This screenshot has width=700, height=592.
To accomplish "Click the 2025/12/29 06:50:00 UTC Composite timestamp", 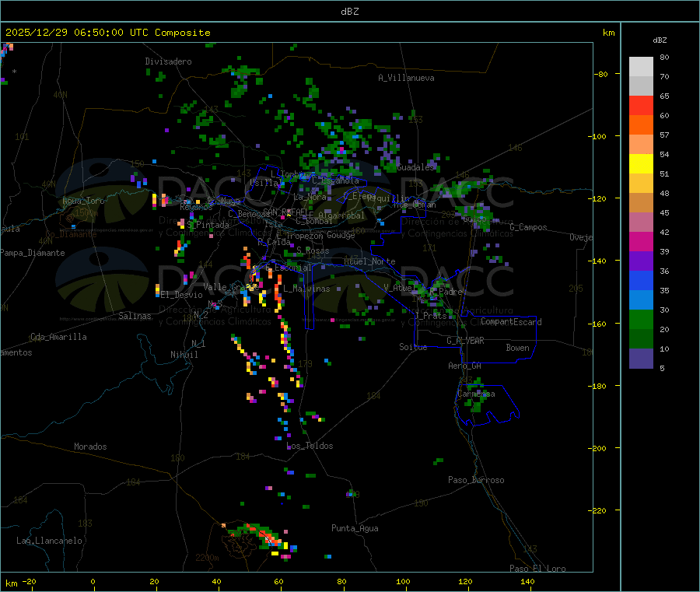I will [x=107, y=33].
